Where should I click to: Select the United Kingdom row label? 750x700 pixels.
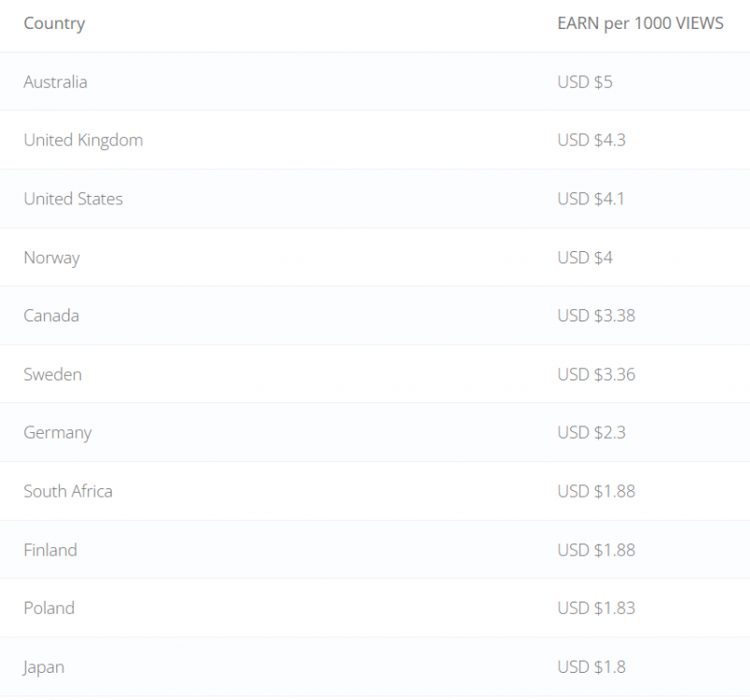(83, 140)
